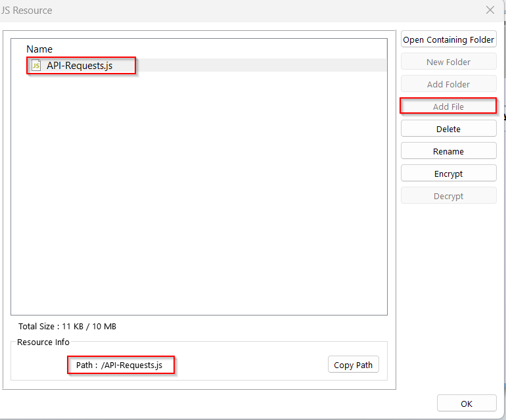The image size is (506, 420).
Task: Click the Add Folder button
Action: pyautogui.click(x=448, y=84)
